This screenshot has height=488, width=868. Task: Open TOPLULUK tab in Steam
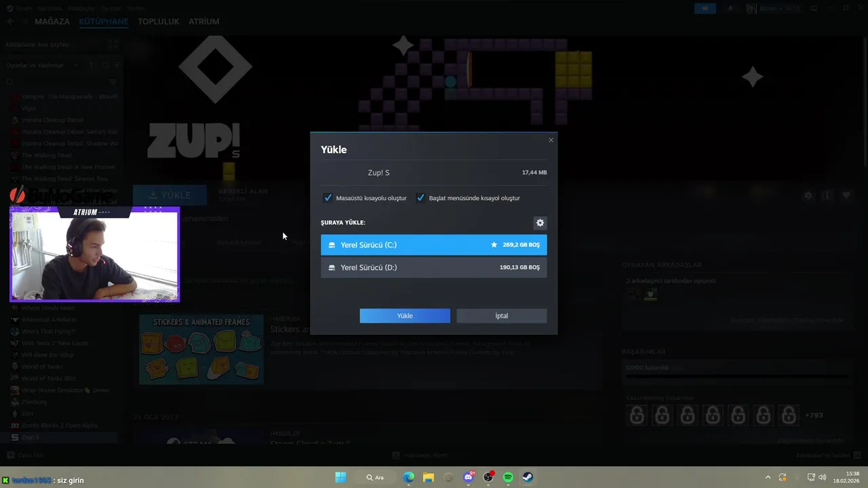point(159,22)
